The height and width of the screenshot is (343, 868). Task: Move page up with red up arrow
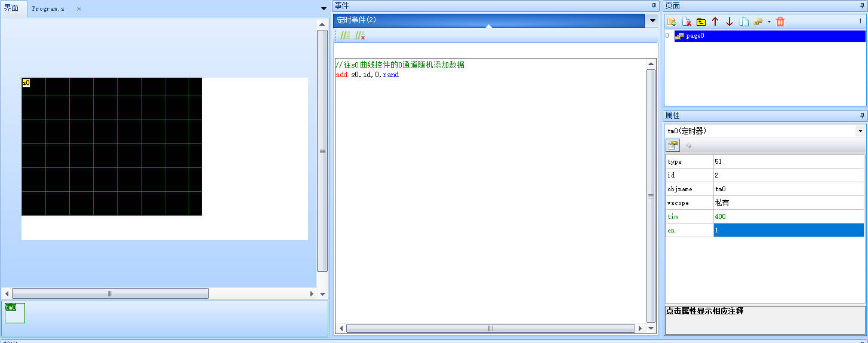point(715,22)
